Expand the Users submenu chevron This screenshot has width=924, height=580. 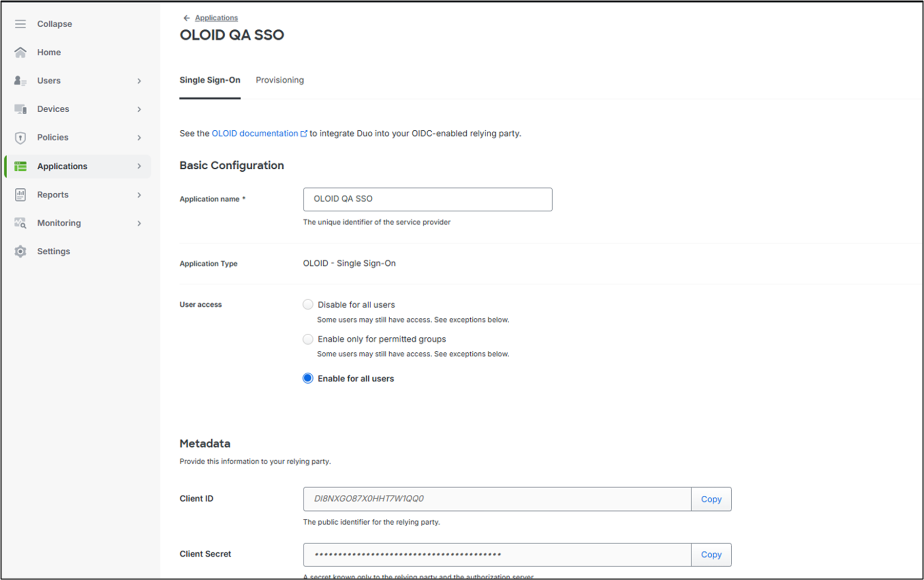tap(139, 81)
